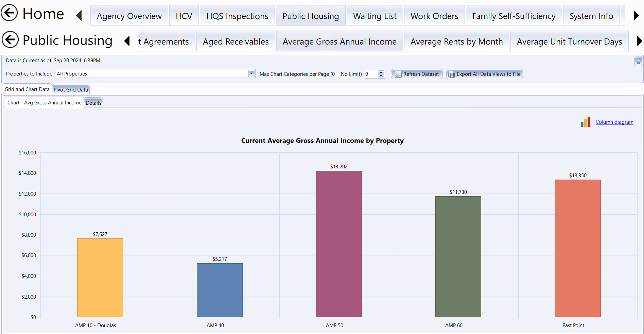Increase Max Chart Categories spinner value
The image size is (644, 334).
[381, 72]
